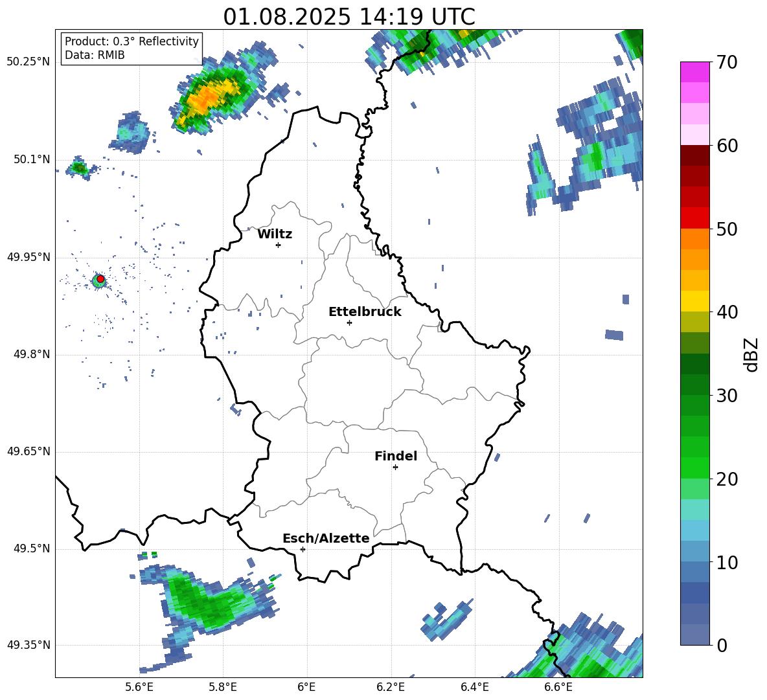Click the magenta top colorbar segment
The image size is (767, 700).
(694, 72)
